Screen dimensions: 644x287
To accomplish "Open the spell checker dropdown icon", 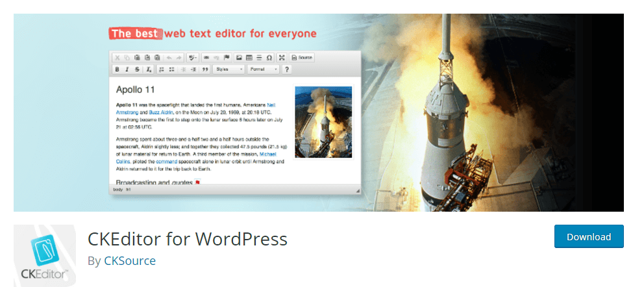I will (193, 58).
